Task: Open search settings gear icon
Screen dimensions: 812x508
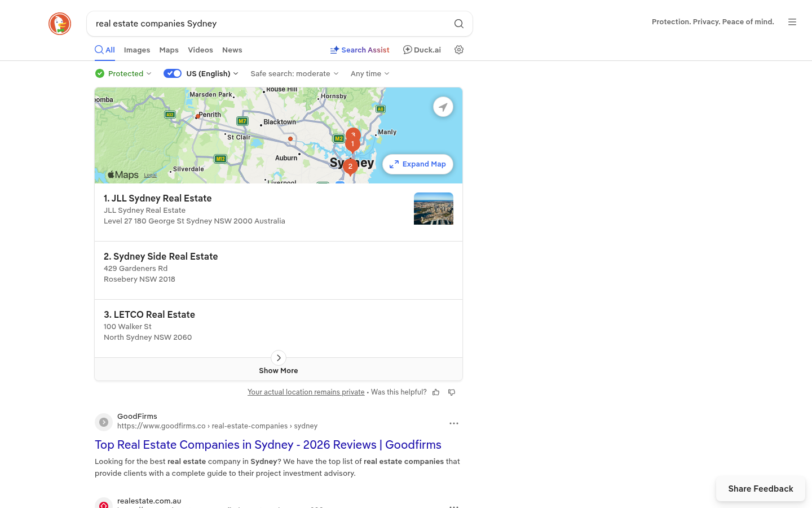Action: click(459, 50)
